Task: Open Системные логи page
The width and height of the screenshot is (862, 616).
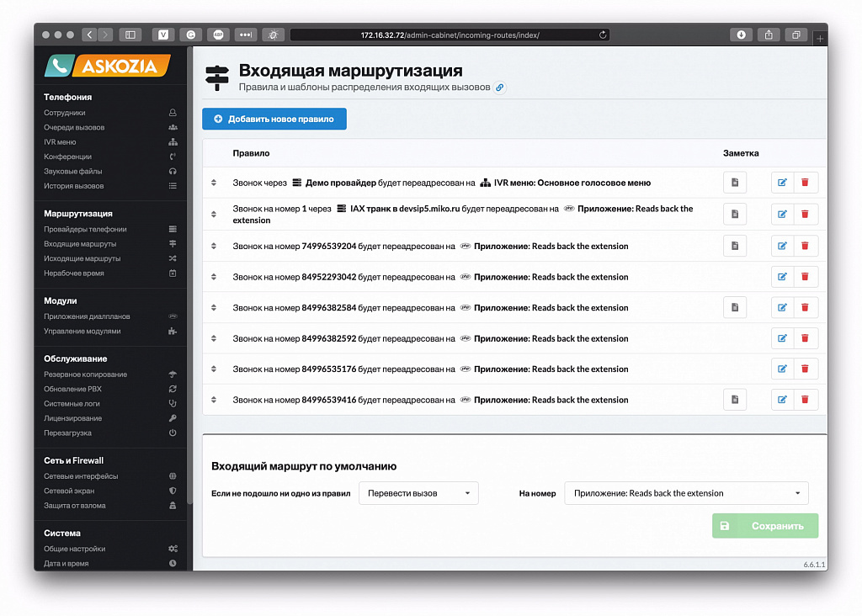Action: click(110, 403)
